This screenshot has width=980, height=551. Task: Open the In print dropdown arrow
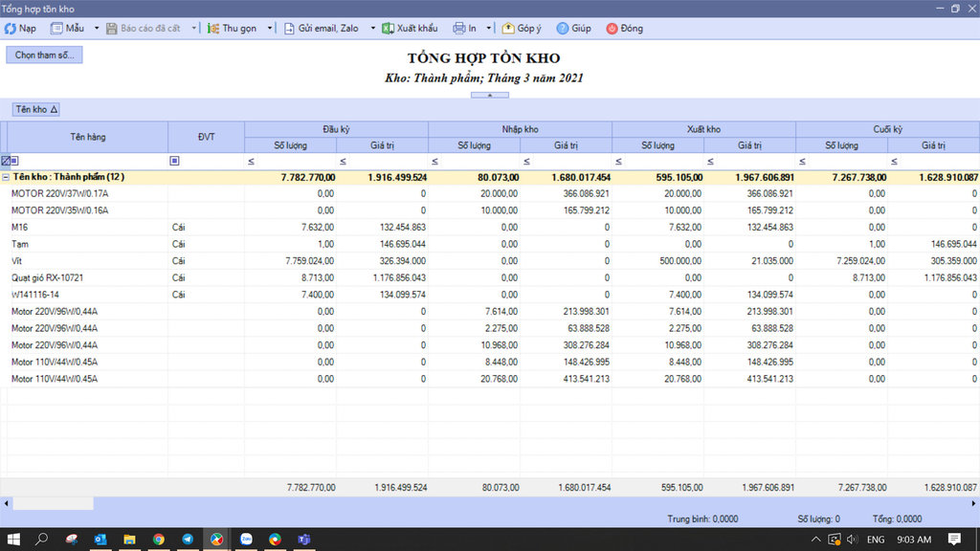(489, 29)
